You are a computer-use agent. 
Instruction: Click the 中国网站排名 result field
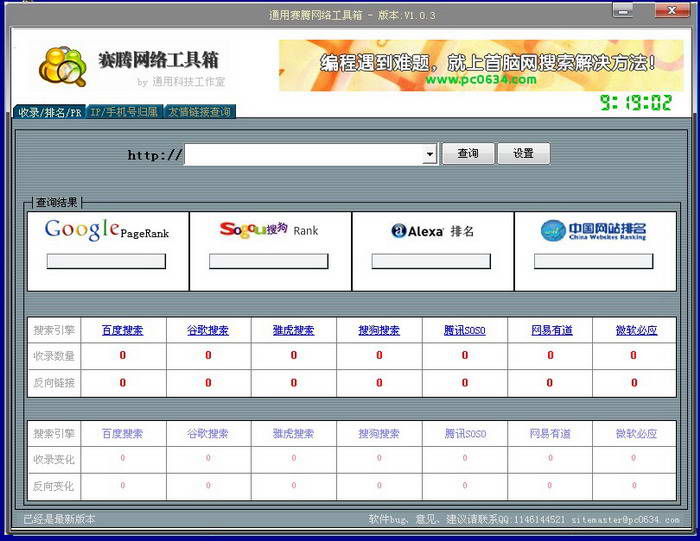point(594,261)
